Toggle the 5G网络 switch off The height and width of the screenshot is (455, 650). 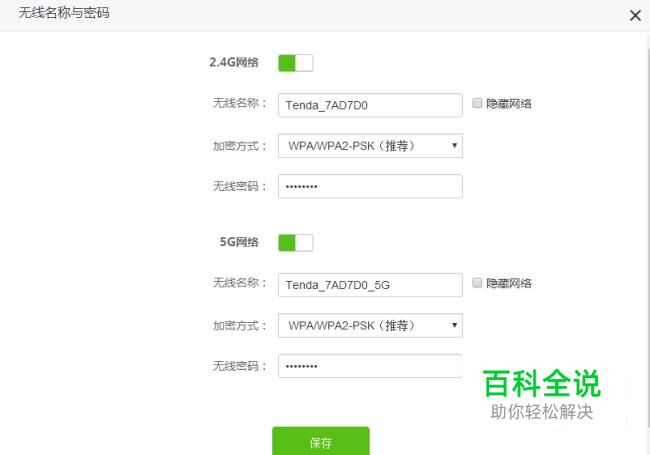[296, 243]
